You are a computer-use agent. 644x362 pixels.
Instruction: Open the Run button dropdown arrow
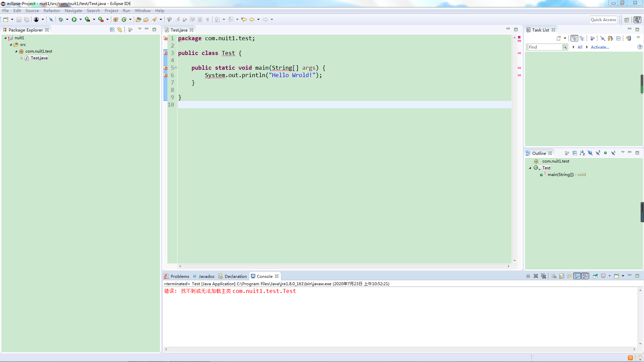80,19
